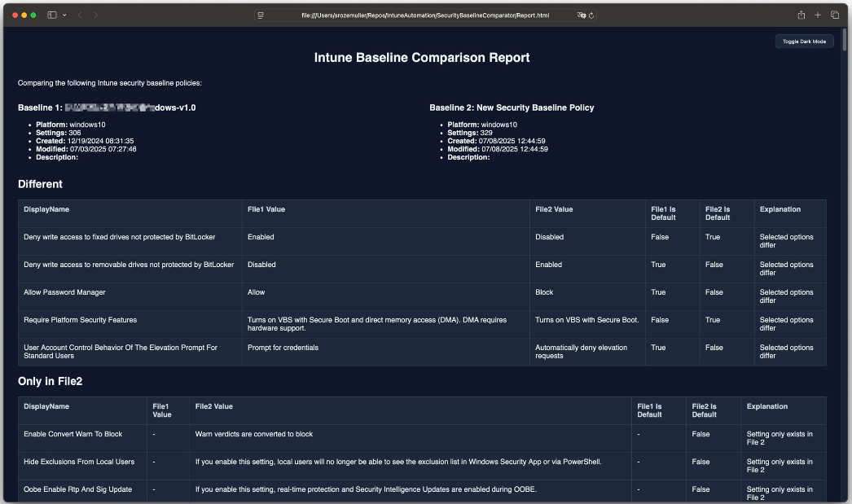Show tab overview icon
The height and width of the screenshot is (504, 852).
[835, 15]
